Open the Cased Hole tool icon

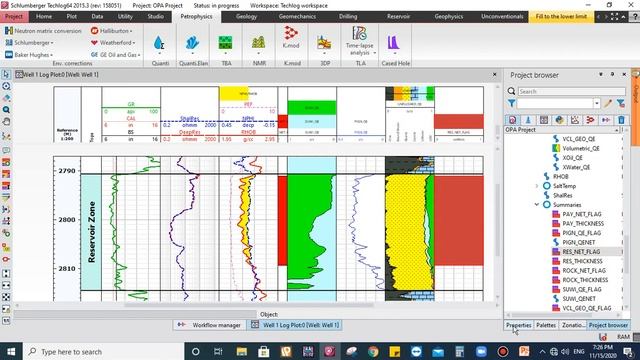pyautogui.click(x=393, y=43)
